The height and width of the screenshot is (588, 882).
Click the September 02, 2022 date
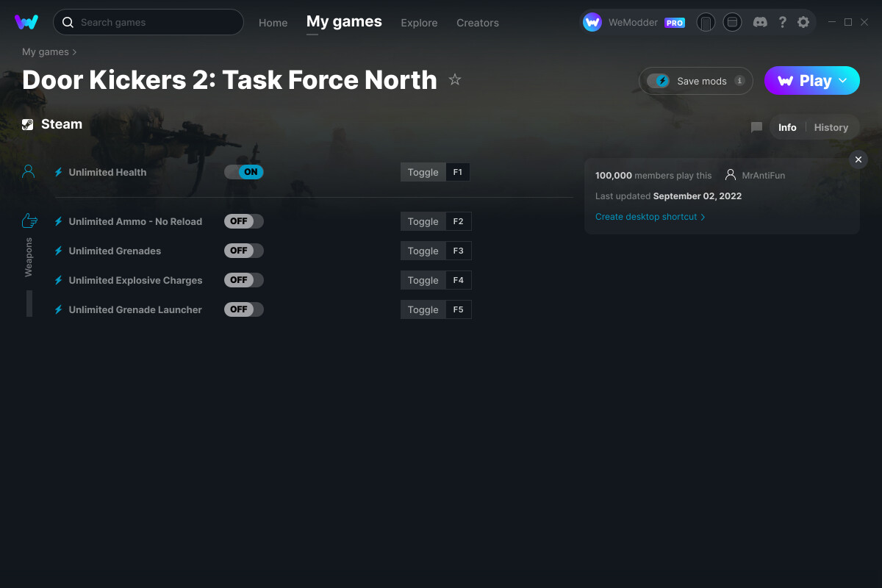pyautogui.click(x=698, y=196)
